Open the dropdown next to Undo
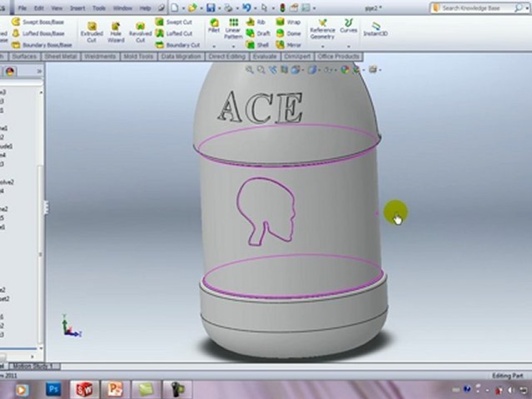 [255, 8]
